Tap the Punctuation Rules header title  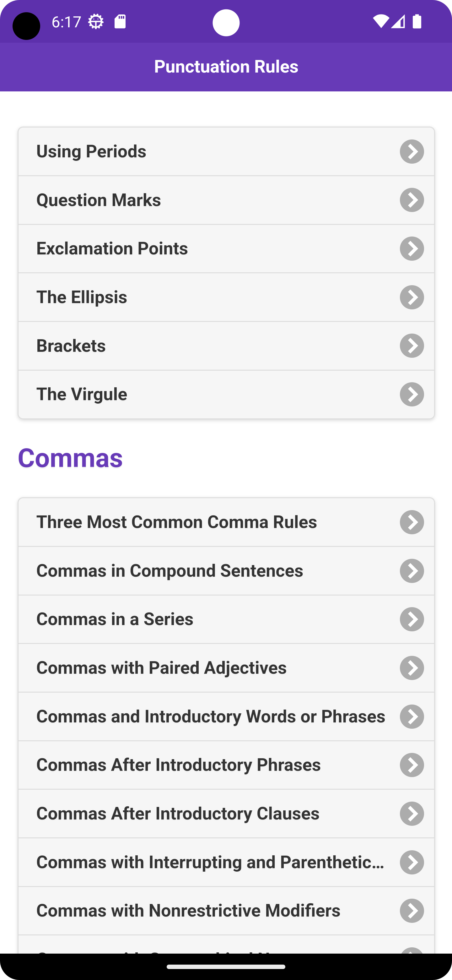226,67
